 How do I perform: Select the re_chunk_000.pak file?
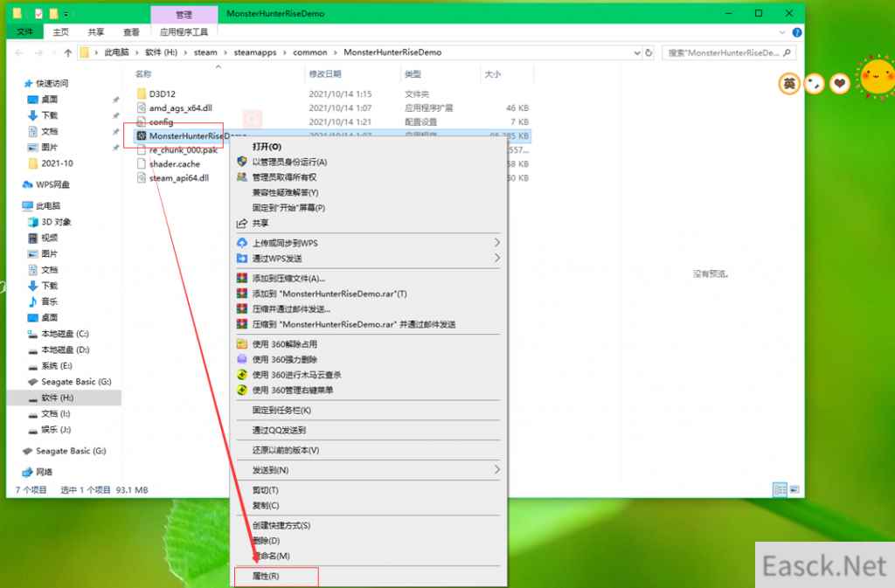click(184, 150)
